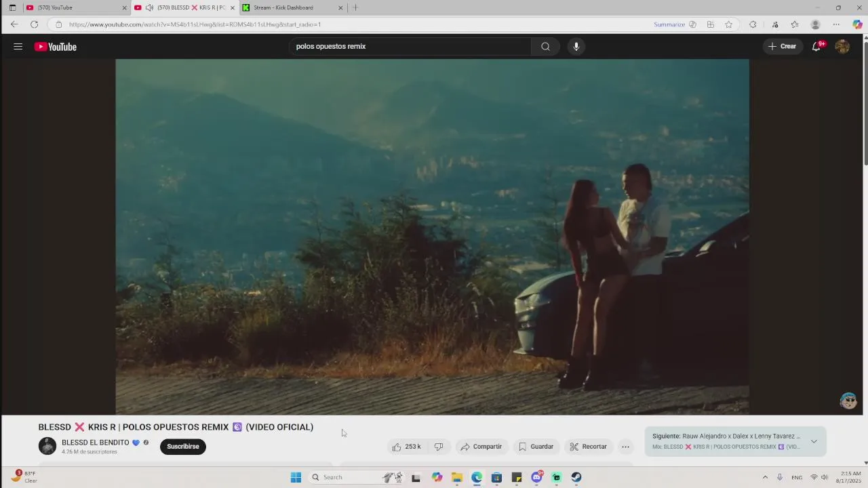This screenshot has width=868, height=488.
Task: Open the browser extensions puzzle icon
Action: [753, 24]
